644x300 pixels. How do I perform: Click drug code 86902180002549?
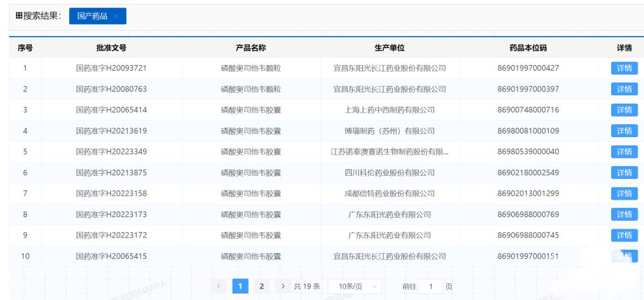[528, 173]
